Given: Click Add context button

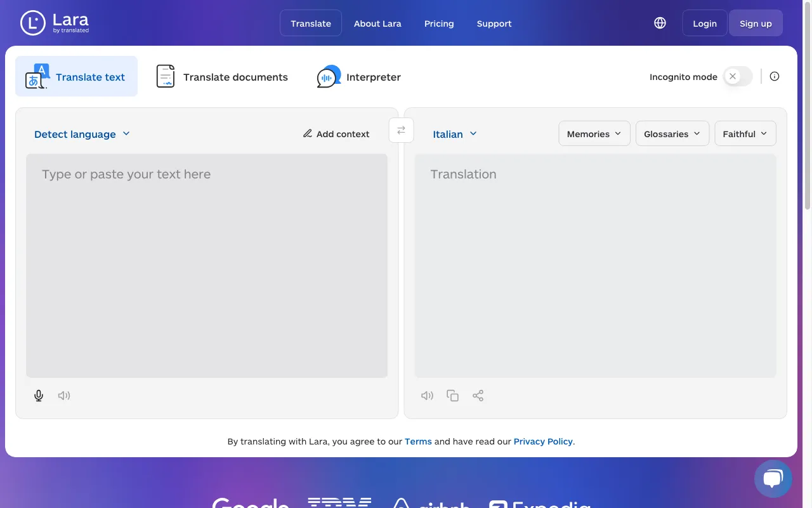Looking at the screenshot, I should (336, 133).
